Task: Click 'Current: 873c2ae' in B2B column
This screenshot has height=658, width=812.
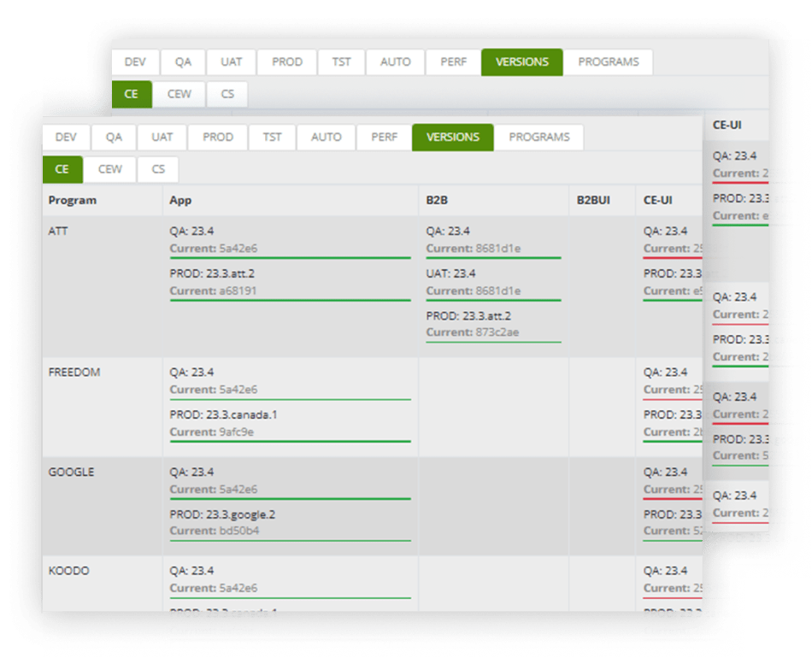Action: click(473, 332)
